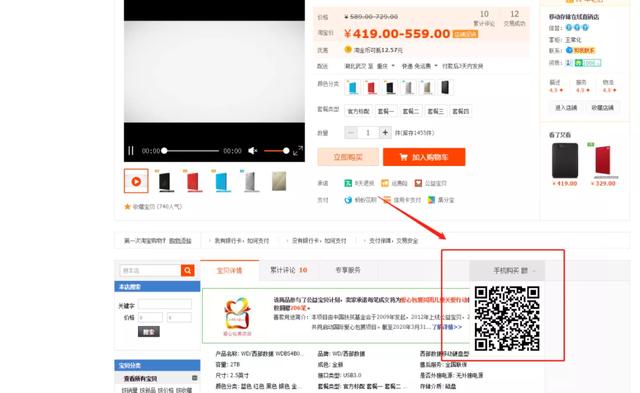Open the 快递 免运费 shipping dropdown
This screenshot has width=640, height=393.
click(x=419, y=66)
